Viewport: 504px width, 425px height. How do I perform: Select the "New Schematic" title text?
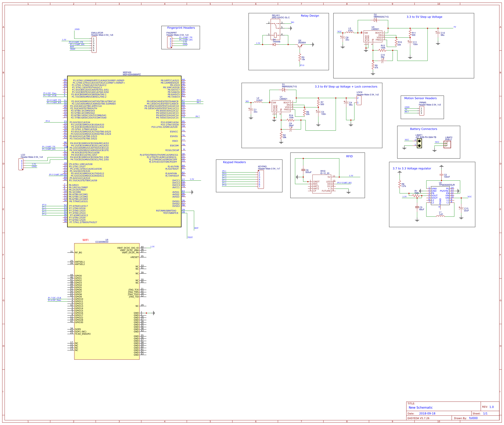click(420, 407)
